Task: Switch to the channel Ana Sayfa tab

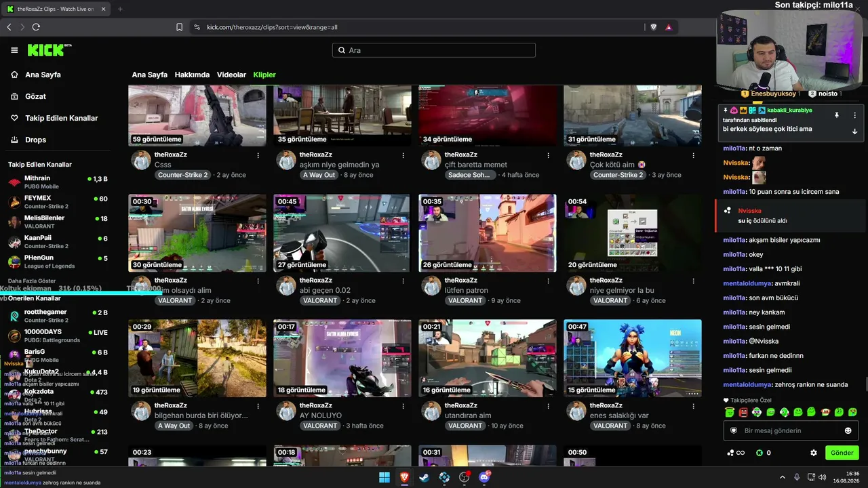Action: pos(150,75)
